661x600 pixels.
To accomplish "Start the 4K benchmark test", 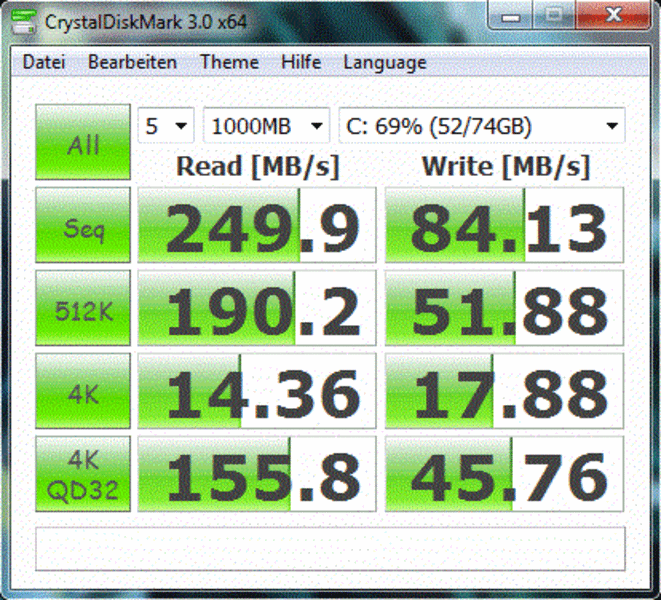I will 83,391.
